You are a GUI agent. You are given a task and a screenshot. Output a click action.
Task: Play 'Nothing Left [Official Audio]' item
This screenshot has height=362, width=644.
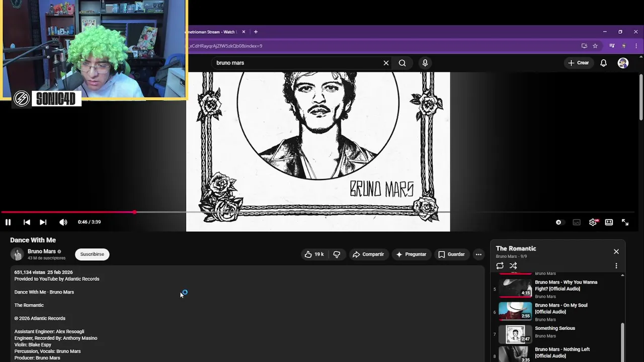click(562, 352)
